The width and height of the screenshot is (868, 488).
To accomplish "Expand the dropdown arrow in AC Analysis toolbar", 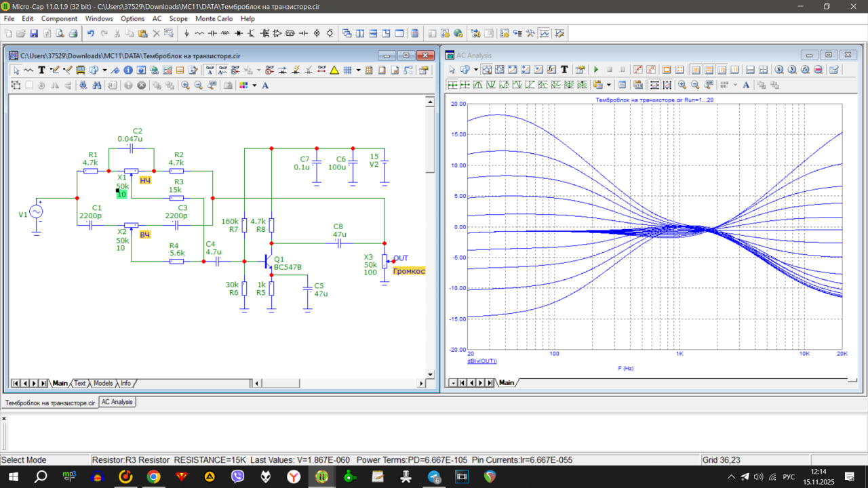I will 475,70.
